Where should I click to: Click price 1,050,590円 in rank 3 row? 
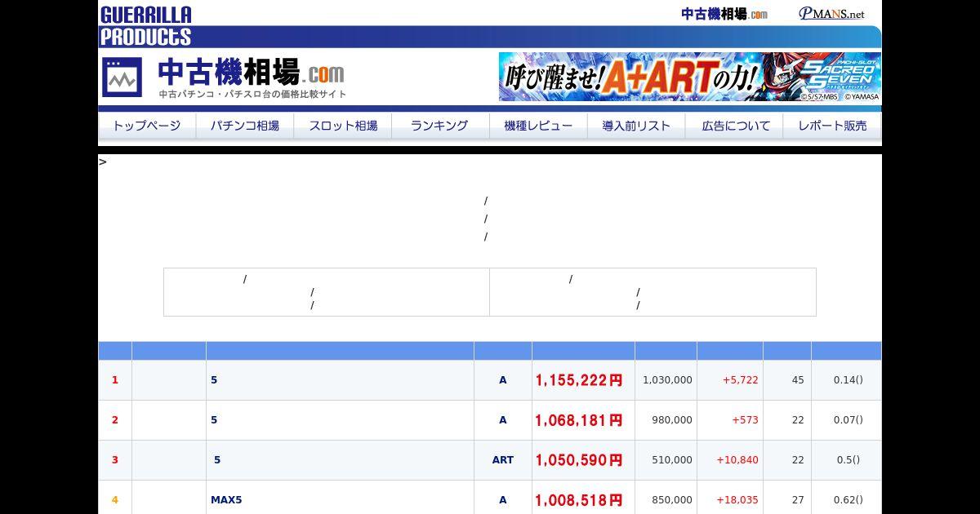(579, 460)
